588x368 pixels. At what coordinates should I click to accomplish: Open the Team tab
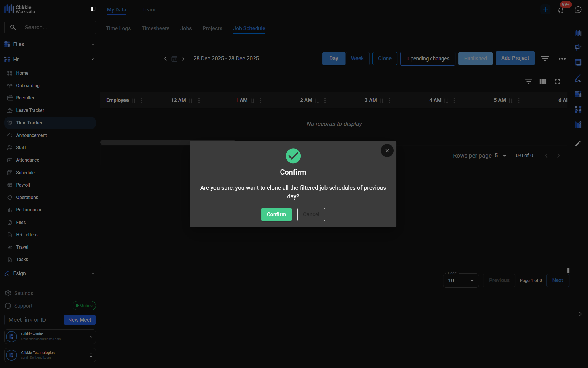point(149,10)
